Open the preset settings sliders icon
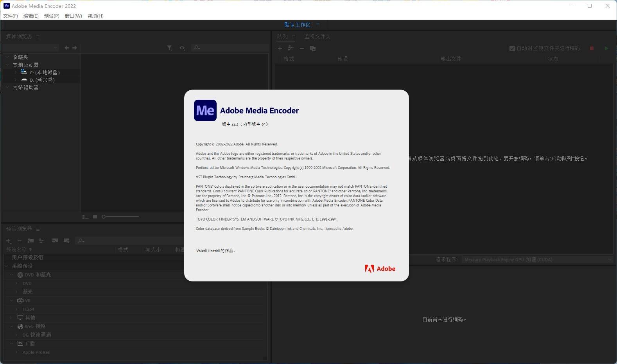Viewport: 617px width, 364px height. pos(41,241)
